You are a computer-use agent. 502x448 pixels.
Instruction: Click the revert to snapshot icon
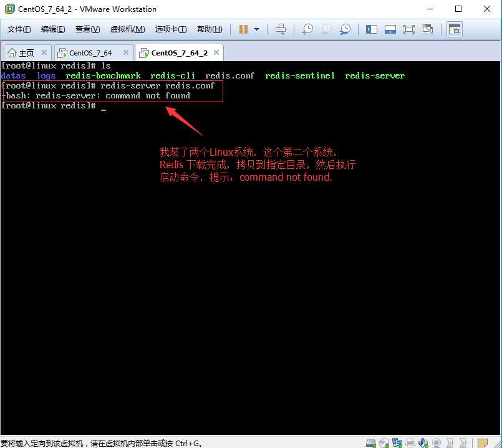(326, 29)
